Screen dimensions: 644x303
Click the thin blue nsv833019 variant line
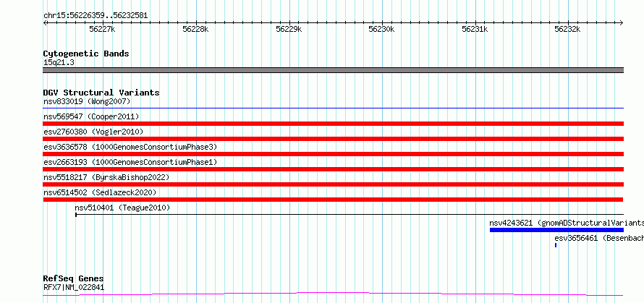coord(334,108)
